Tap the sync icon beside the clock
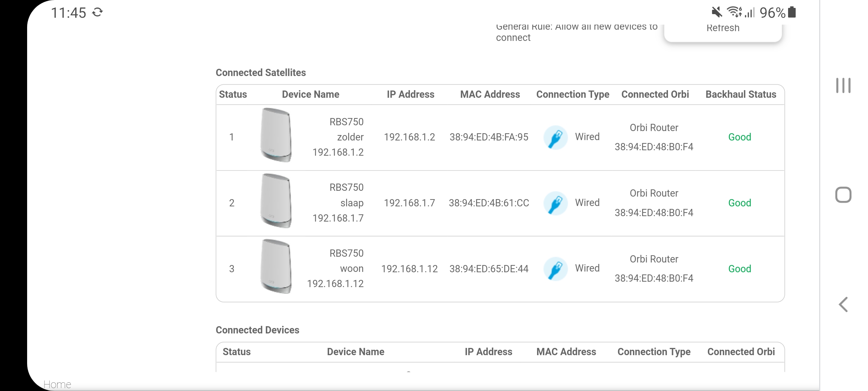Viewport: 868px width, 391px height. coord(97,13)
